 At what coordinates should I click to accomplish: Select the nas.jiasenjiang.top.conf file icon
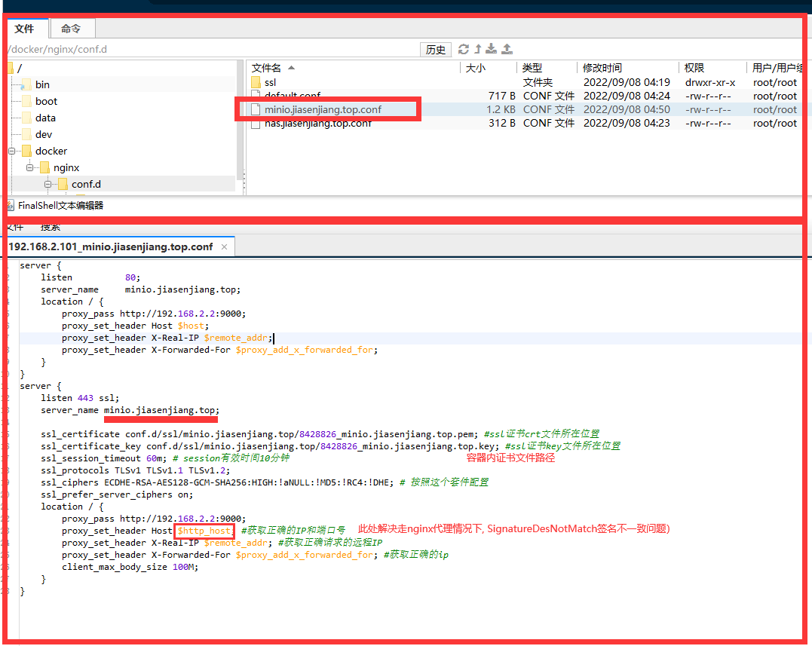pyautogui.click(x=256, y=123)
